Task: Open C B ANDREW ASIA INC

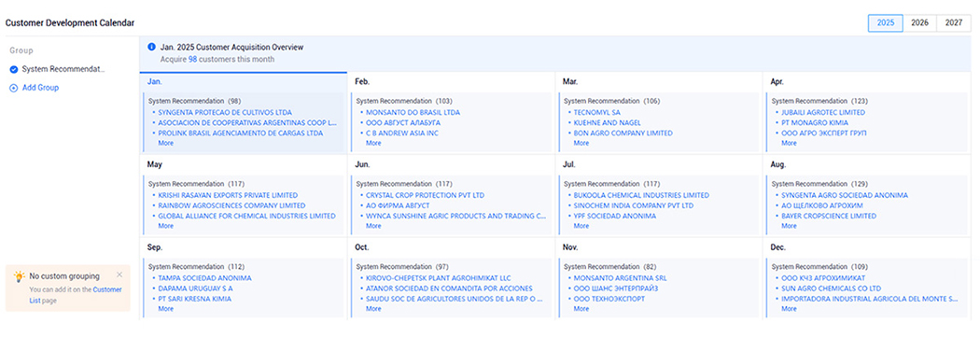Action: [402, 133]
